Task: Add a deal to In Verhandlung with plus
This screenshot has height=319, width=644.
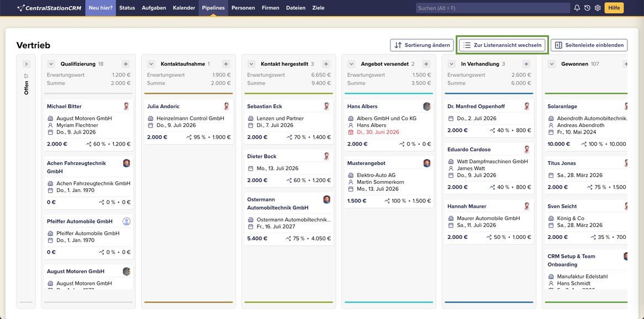Action: tap(526, 64)
